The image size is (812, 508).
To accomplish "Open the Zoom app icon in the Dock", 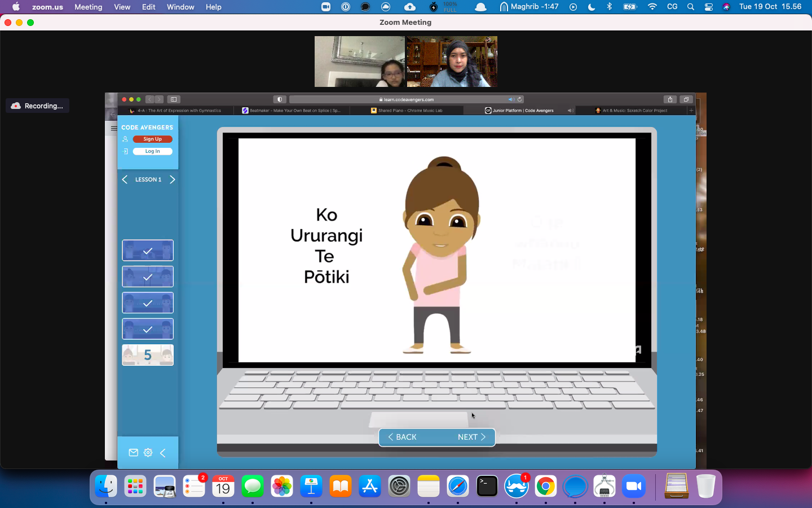I will pyautogui.click(x=634, y=486).
